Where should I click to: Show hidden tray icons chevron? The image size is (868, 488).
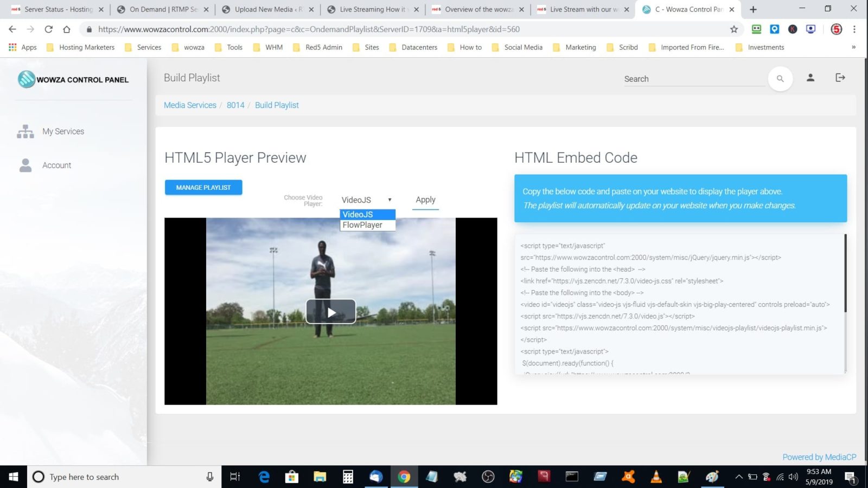tap(739, 477)
